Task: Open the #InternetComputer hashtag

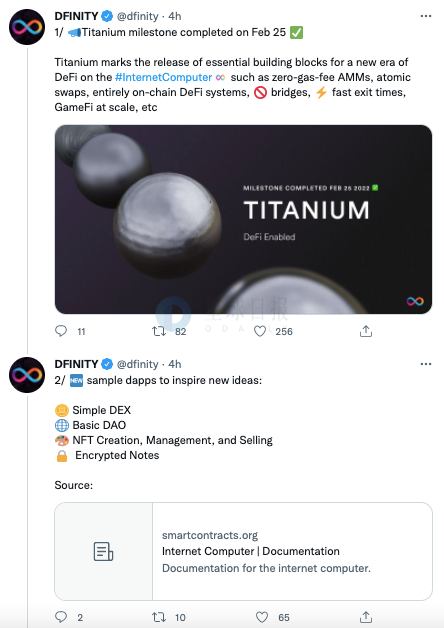Action: (163, 77)
